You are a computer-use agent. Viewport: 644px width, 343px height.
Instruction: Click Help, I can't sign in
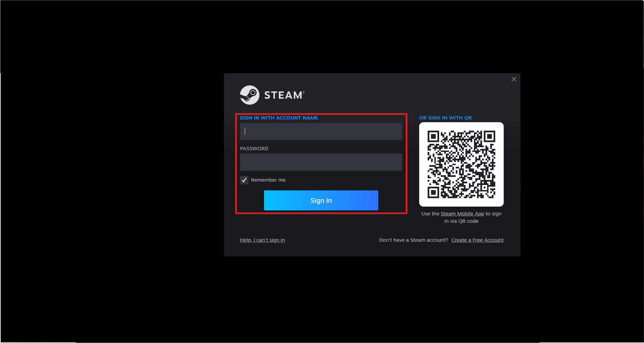[x=262, y=240]
